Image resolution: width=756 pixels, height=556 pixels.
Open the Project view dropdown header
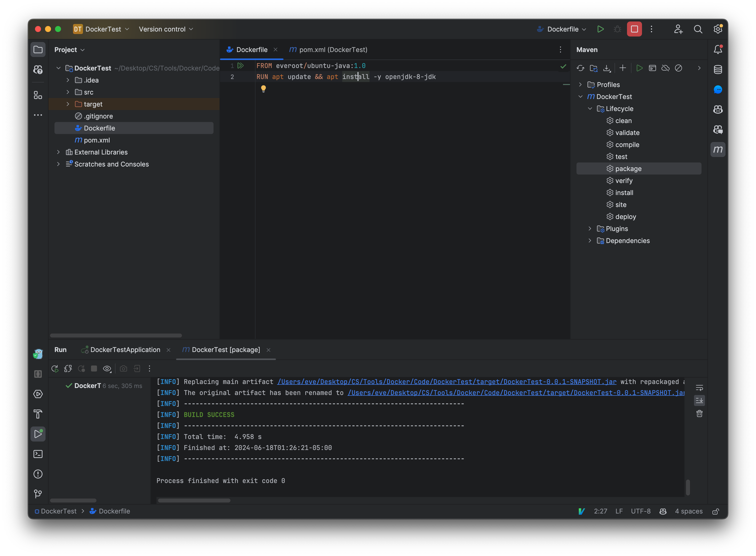(69, 50)
